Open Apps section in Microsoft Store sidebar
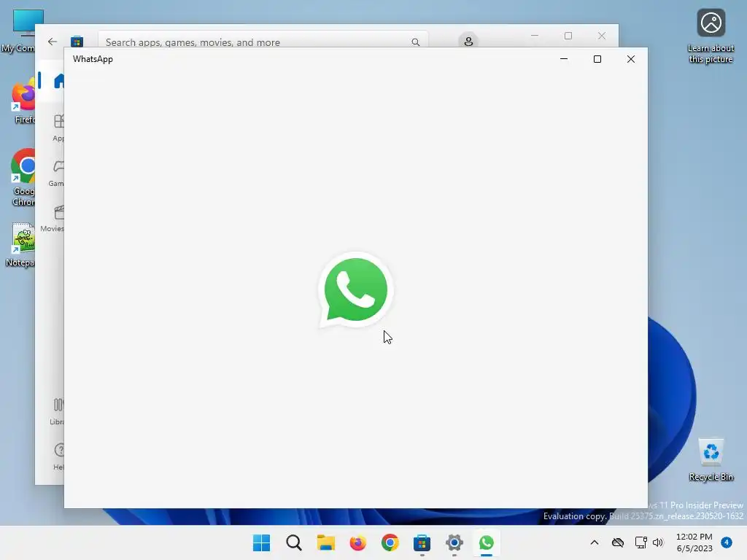The image size is (747, 560). coord(58,127)
